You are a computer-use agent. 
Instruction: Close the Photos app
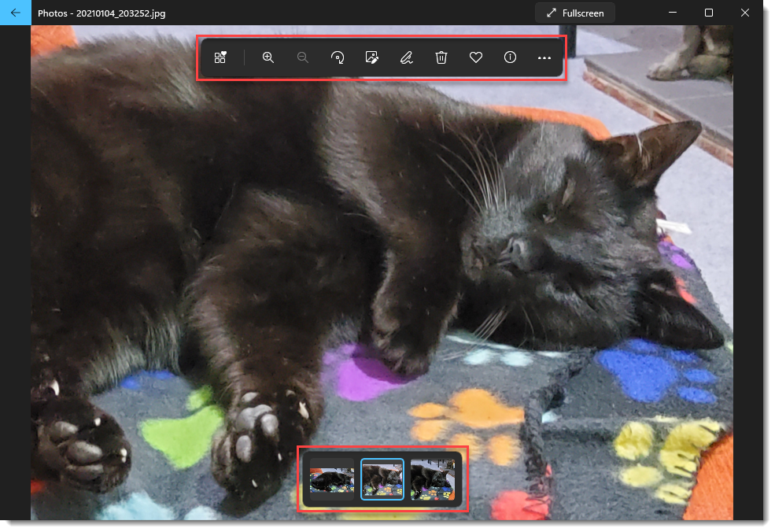pyautogui.click(x=744, y=13)
